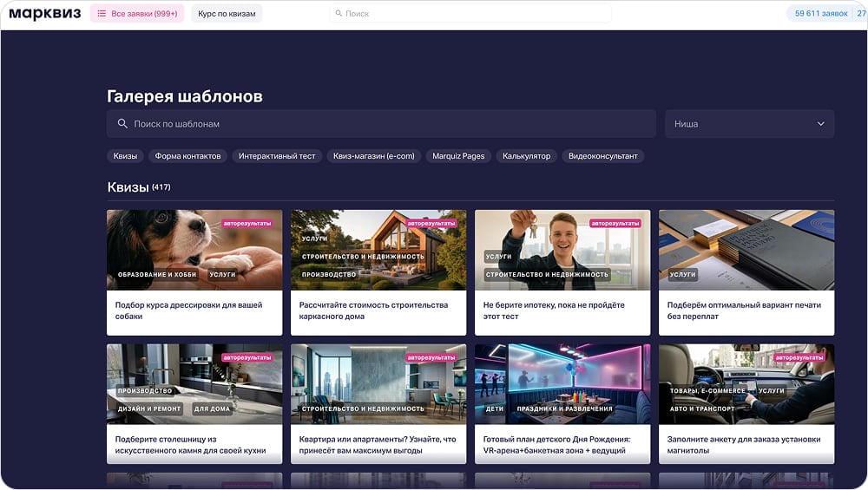Open the frame house cost template
This screenshot has height=490, width=868.
(378, 272)
